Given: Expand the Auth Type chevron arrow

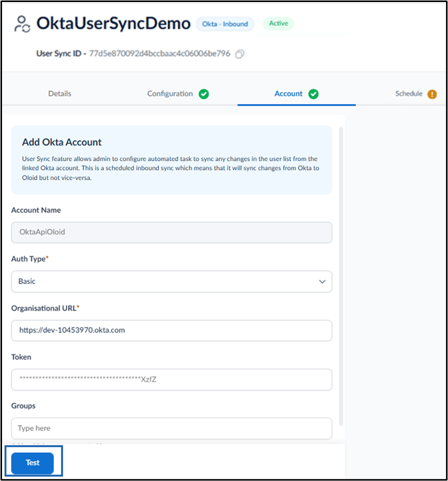Looking at the screenshot, I should [322, 282].
